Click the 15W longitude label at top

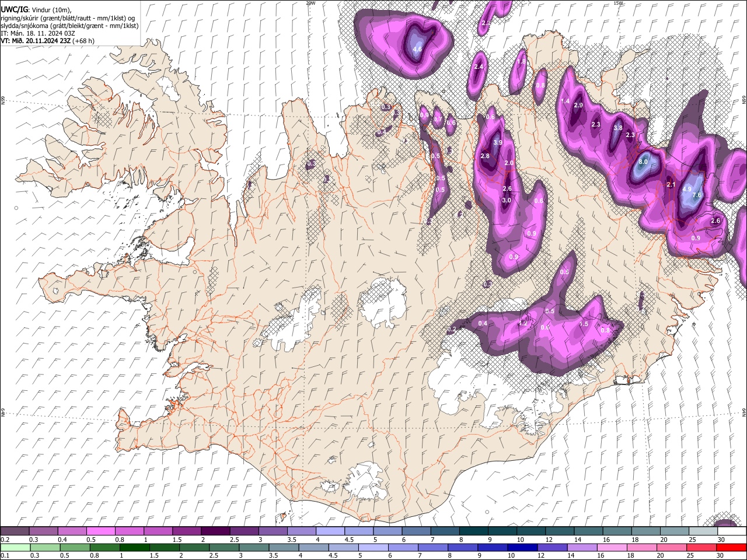tap(618, 3)
